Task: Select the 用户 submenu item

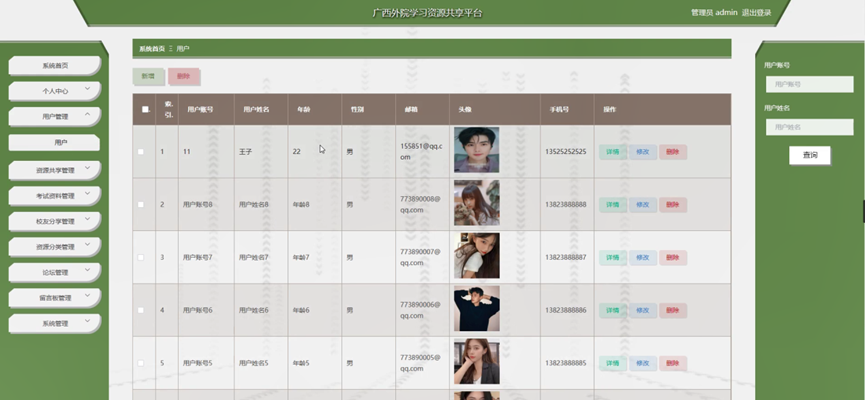Action: [x=55, y=142]
